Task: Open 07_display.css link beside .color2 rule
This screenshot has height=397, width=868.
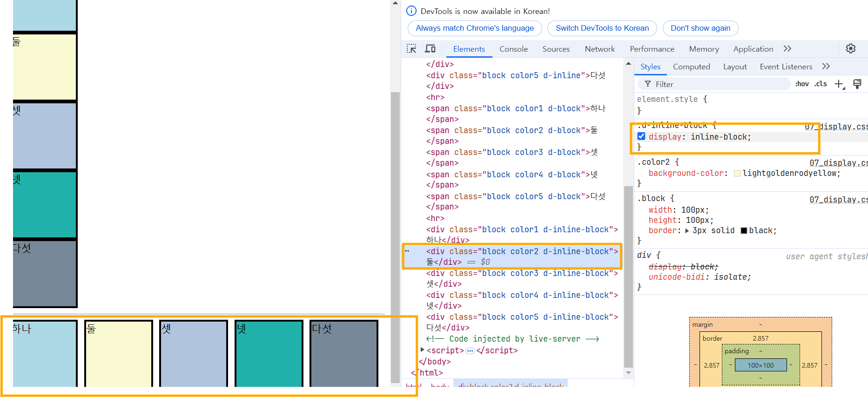Action: 838,163
